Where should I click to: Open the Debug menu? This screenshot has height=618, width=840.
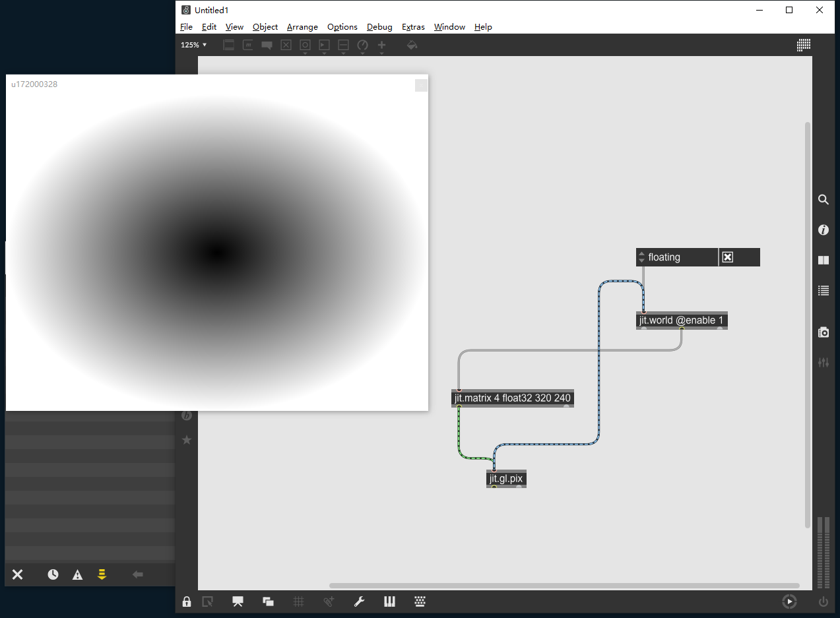[379, 27]
